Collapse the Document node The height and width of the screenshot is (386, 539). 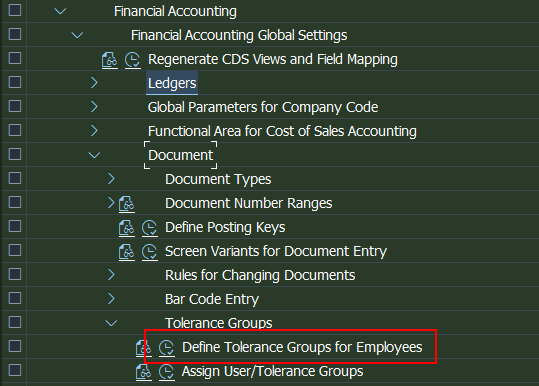tap(94, 155)
